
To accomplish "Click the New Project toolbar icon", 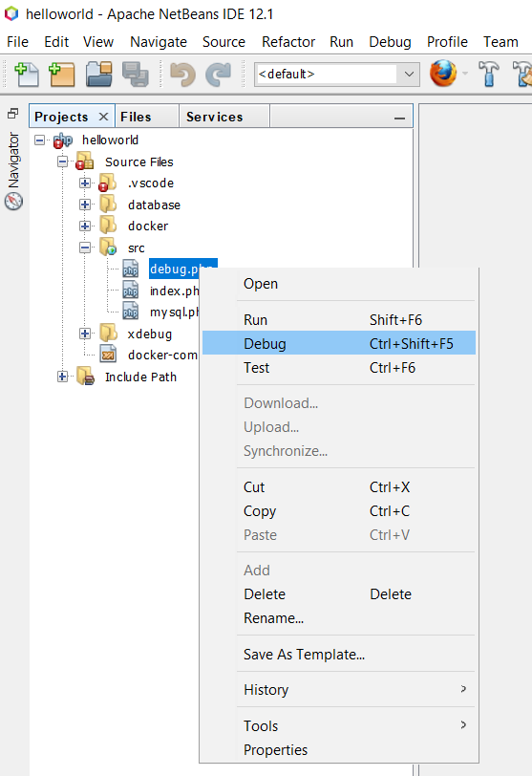I will (62, 75).
